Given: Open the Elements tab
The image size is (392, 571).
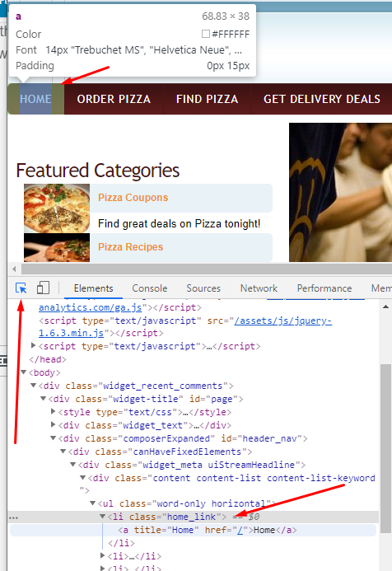Looking at the screenshot, I should click(x=94, y=288).
